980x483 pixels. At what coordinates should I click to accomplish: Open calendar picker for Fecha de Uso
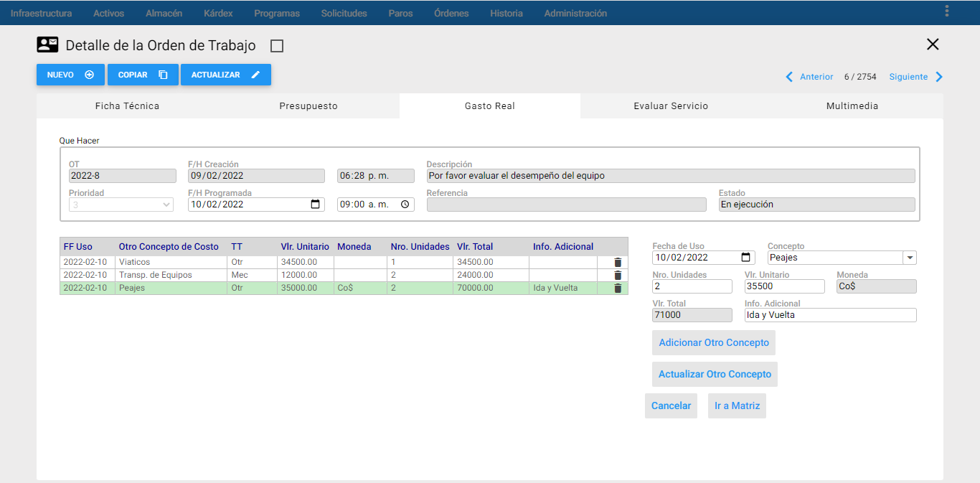click(746, 258)
